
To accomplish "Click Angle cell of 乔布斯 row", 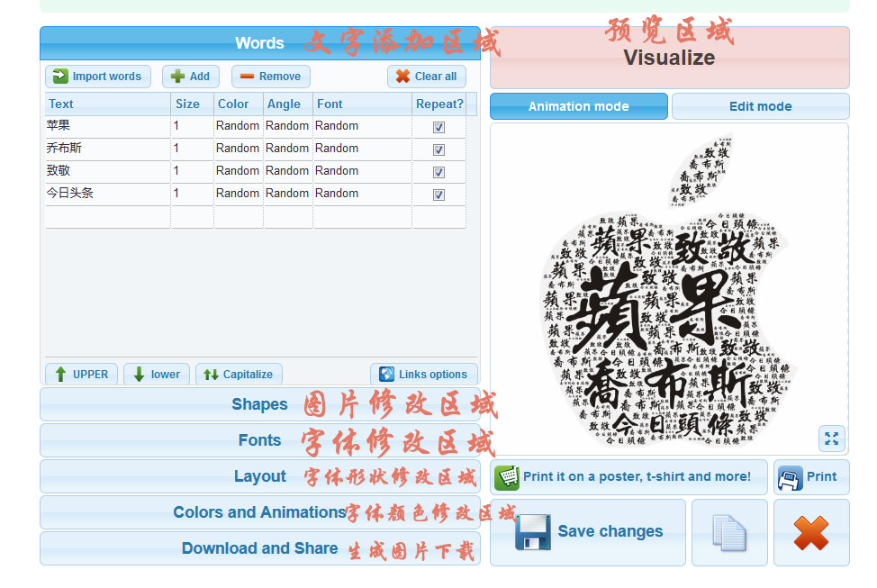I will (287, 149).
